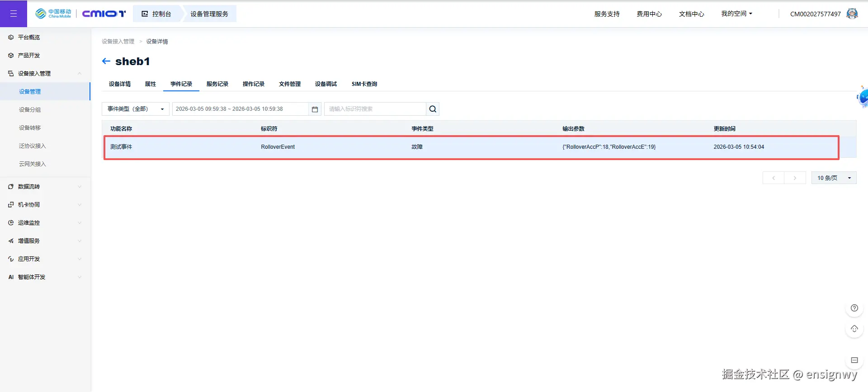Click the floating feedback panel icon
Screen dimensions: 868x392
[x=854, y=360]
